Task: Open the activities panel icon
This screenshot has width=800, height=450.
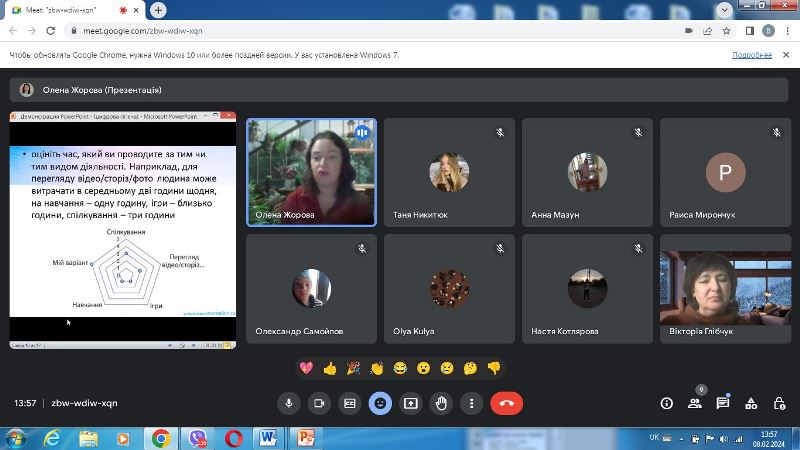Action: pos(751,403)
